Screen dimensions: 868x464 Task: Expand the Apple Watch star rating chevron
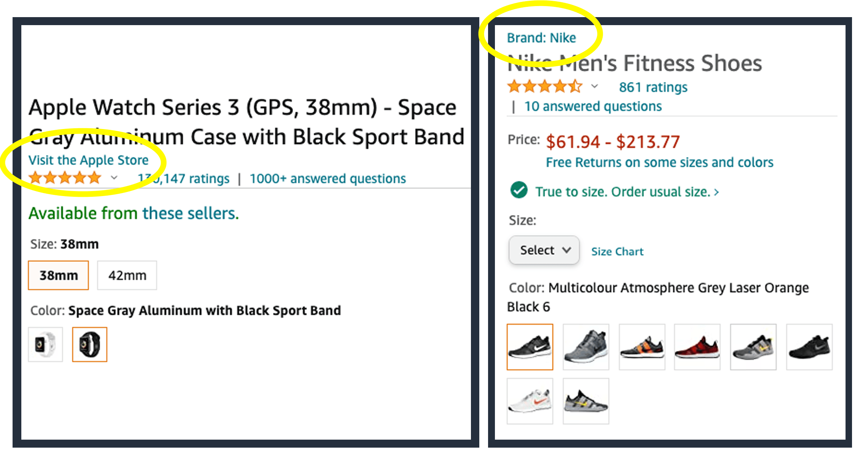pyautogui.click(x=114, y=178)
